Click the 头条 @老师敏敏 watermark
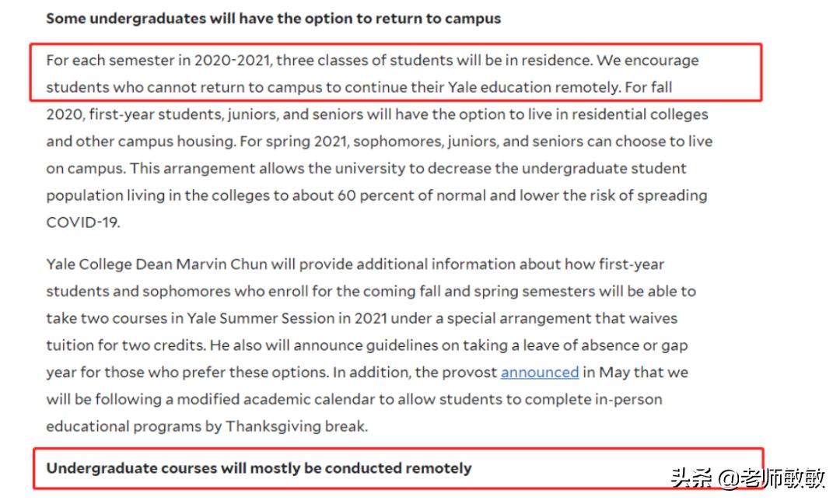 click(748, 478)
